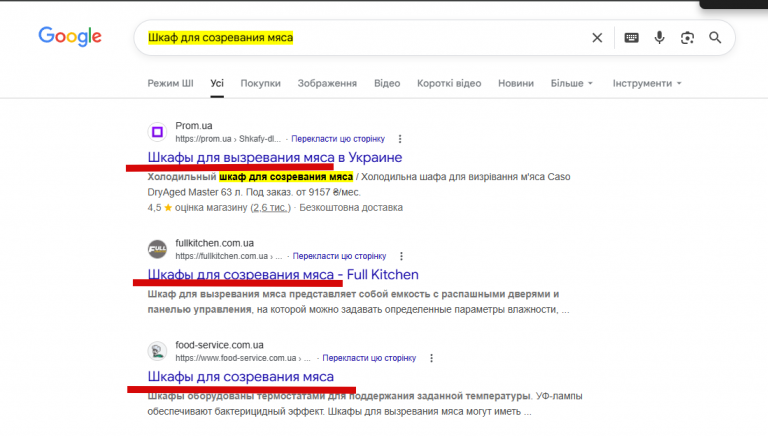
Task: Open three-dot menu for food-service result
Action: [432, 358]
